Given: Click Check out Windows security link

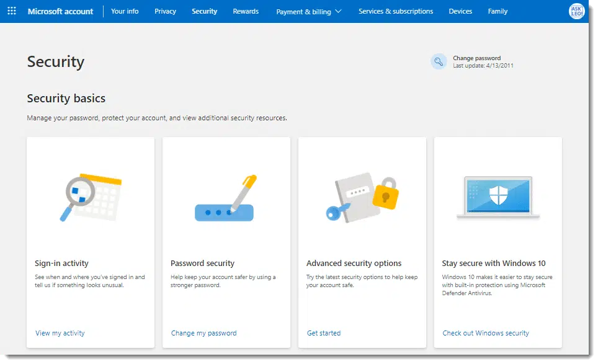Looking at the screenshot, I should pyautogui.click(x=486, y=333).
